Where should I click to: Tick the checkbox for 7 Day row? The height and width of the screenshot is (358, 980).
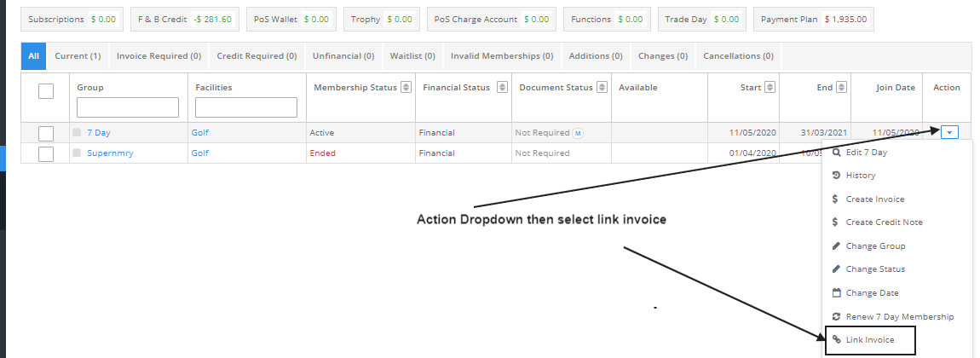click(46, 133)
